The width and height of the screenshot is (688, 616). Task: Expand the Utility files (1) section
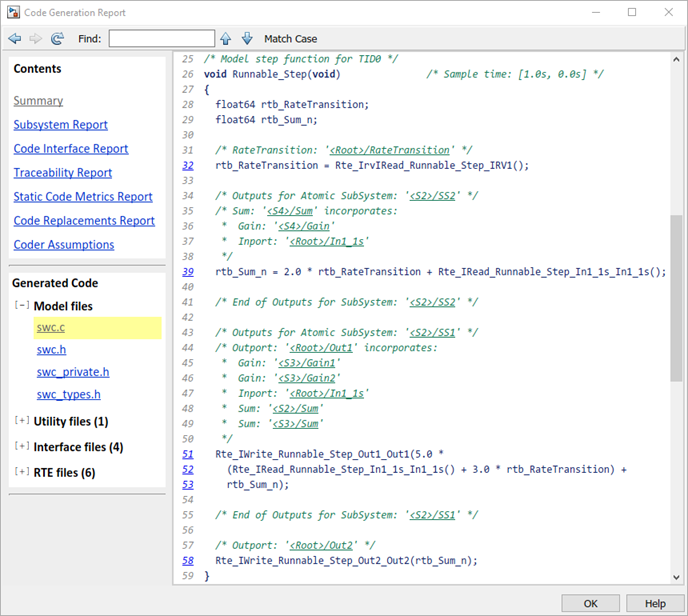point(22,422)
